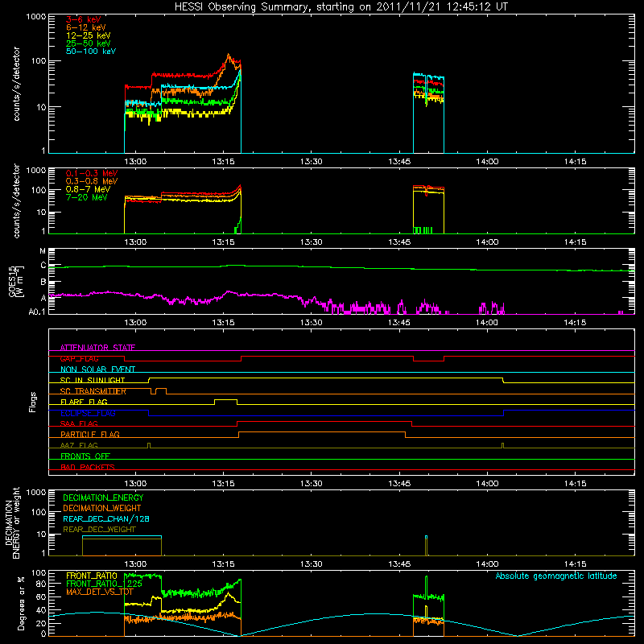Select the GAP_FLAG label
Image resolution: width=644 pixels, height=644 pixels.
(79, 358)
